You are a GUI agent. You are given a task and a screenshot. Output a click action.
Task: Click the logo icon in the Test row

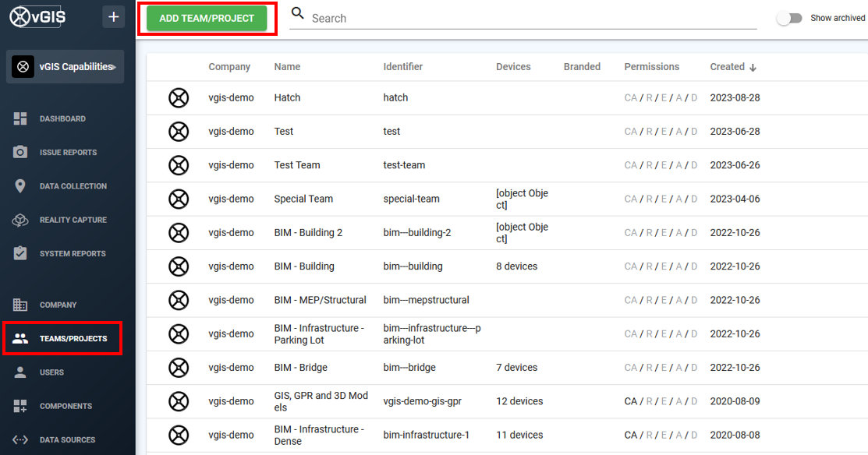pyautogui.click(x=179, y=132)
